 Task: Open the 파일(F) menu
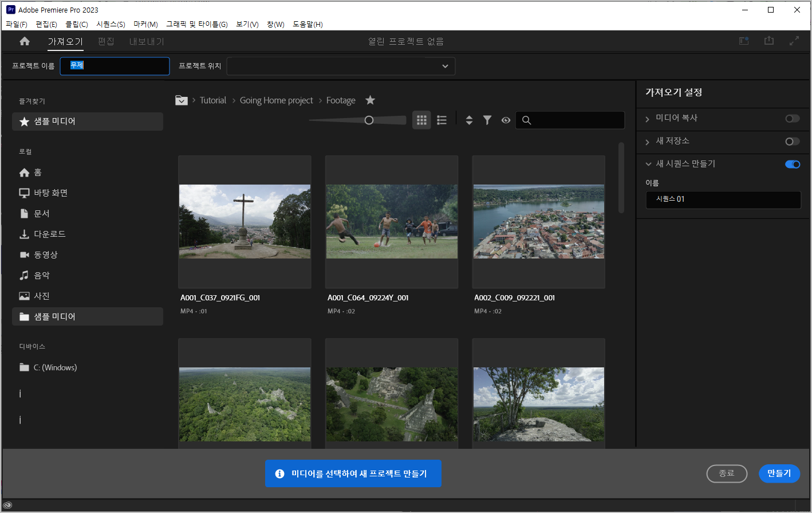click(x=17, y=25)
